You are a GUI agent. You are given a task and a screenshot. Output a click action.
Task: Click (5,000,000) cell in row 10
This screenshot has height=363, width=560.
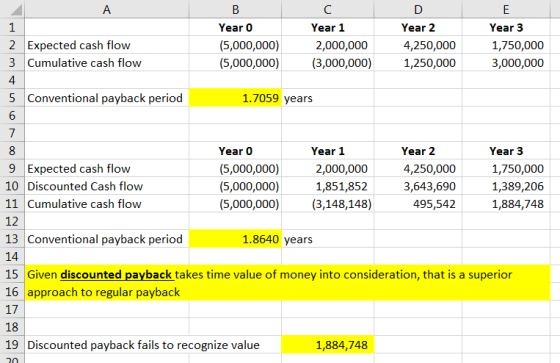[235, 186]
